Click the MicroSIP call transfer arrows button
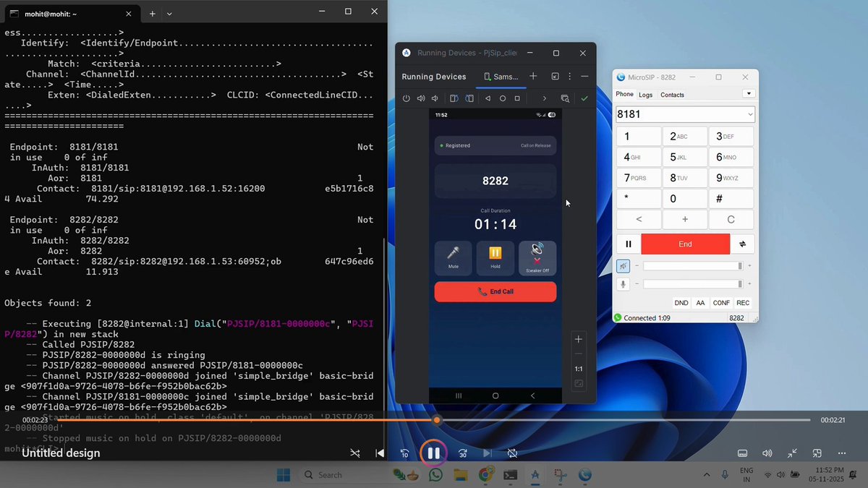Image resolution: width=868 pixels, height=488 pixels. [743, 244]
